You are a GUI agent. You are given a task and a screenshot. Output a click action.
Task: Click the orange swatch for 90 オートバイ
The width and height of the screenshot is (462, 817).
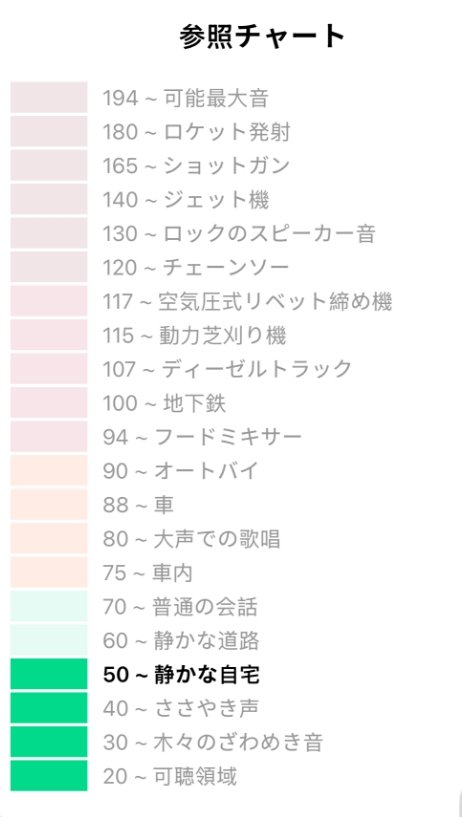click(x=49, y=471)
